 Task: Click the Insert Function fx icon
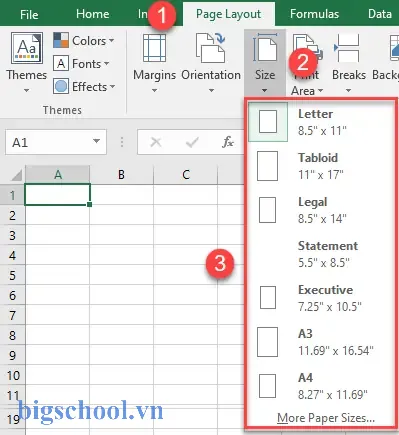click(x=228, y=142)
